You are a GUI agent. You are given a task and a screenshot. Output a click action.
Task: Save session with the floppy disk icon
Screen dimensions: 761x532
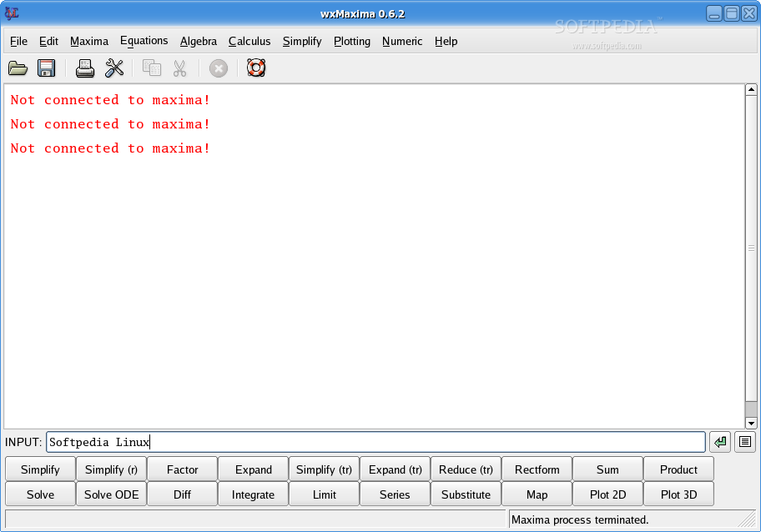[x=46, y=68]
